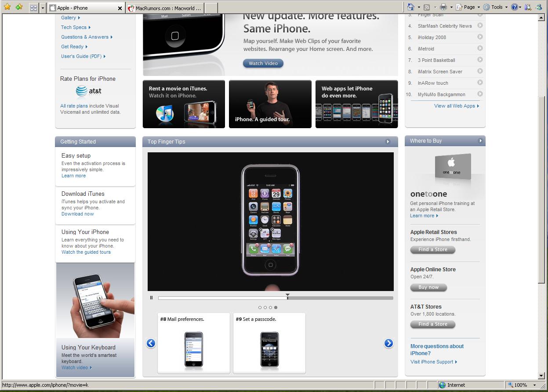This screenshot has width=548, height=392.
Task: Pause the Finger Tips video
Action: coord(151,298)
